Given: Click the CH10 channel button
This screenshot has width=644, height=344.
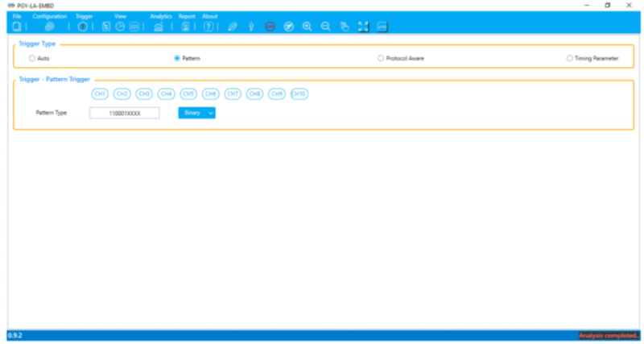Looking at the screenshot, I should pyautogui.click(x=299, y=94).
